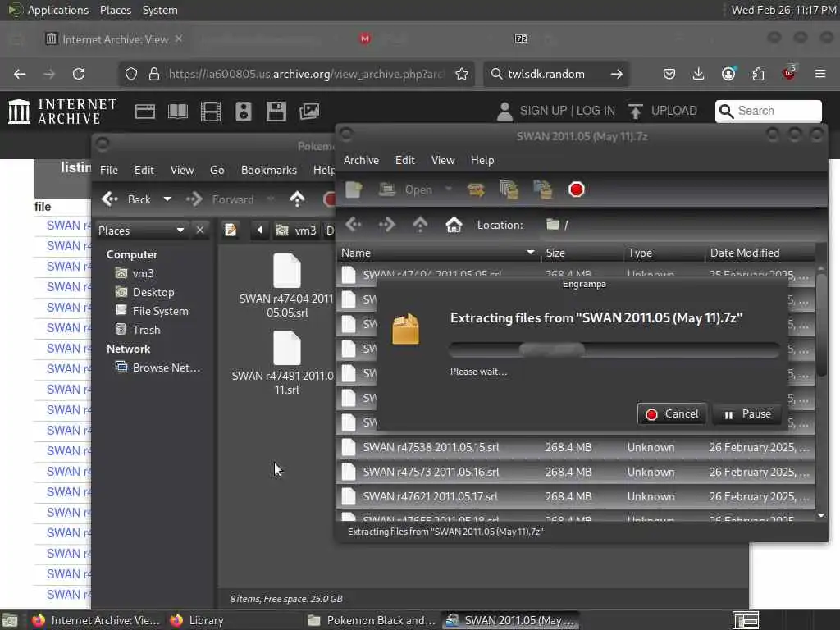The image size is (840, 630).
Task: Select SWAN r47621 2011.05.17.srl row
Action: 575,496
